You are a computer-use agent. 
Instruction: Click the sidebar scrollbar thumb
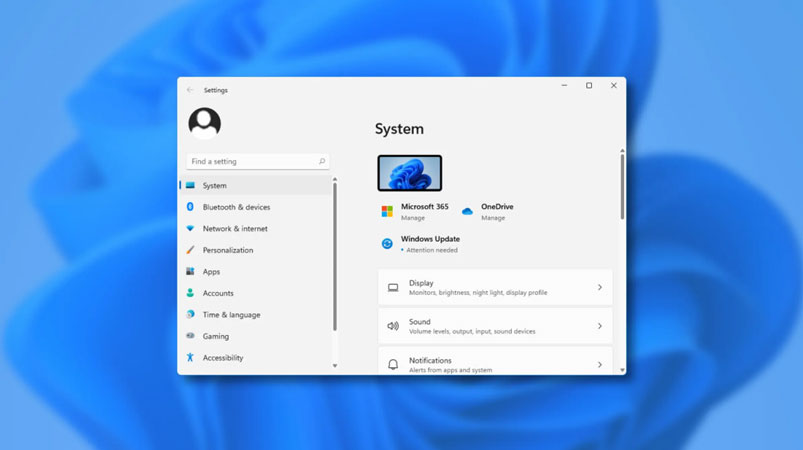coord(335,258)
